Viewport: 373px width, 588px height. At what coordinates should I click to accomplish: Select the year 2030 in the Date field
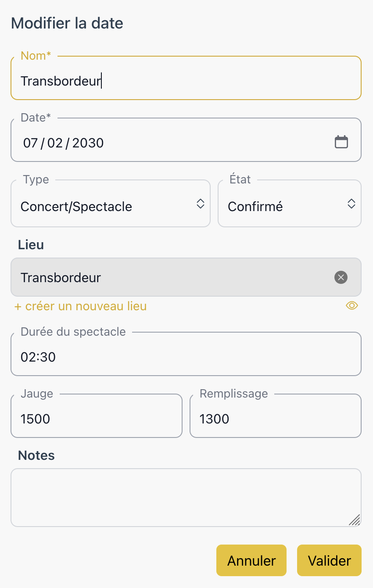88,143
